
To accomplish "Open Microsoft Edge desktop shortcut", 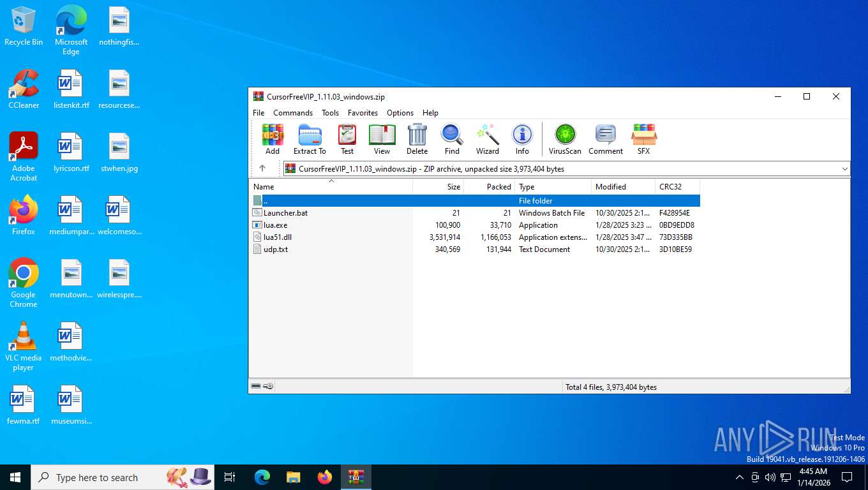I will coord(71,31).
